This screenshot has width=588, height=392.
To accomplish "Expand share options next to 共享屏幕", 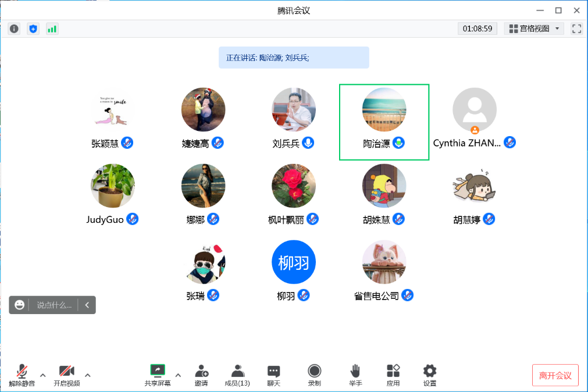I will [x=178, y=375].
